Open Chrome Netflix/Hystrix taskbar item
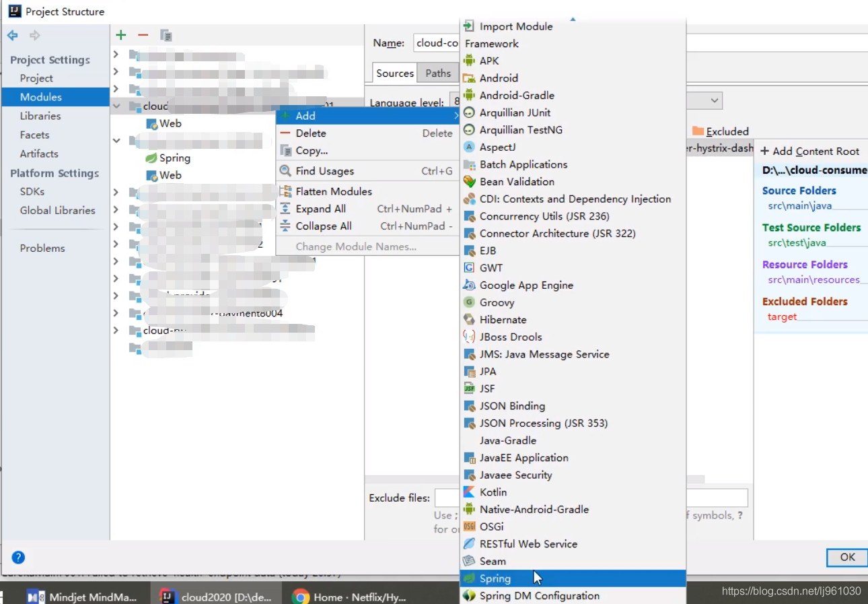 [x=350, y=597]
